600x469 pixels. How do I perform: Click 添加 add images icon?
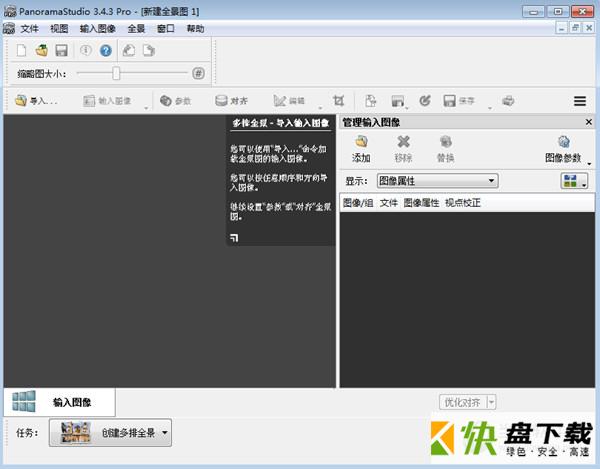[361, 149]
